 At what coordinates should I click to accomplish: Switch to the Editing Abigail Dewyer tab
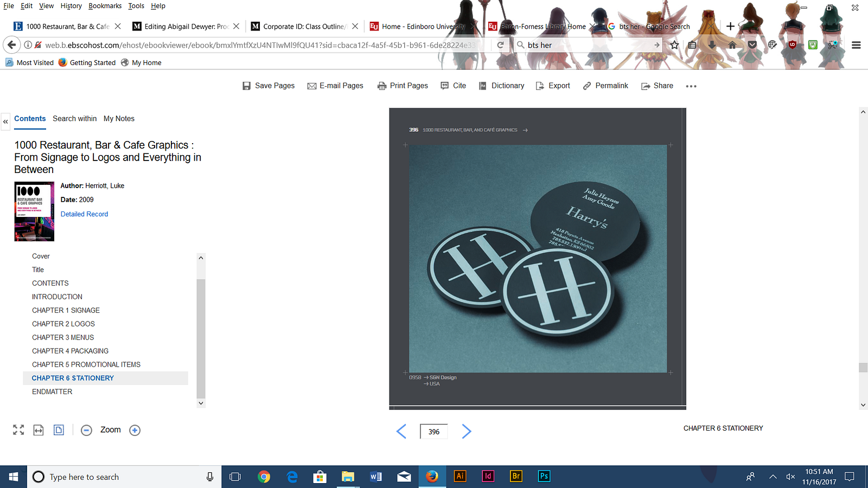pyautogui.click(x=186, y=26)
